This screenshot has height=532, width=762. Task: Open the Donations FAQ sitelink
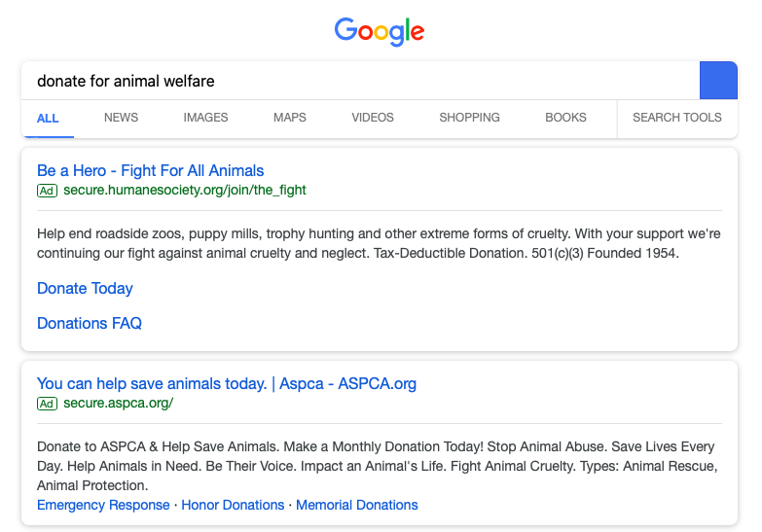pyautogui.click(x=90, y=323)
